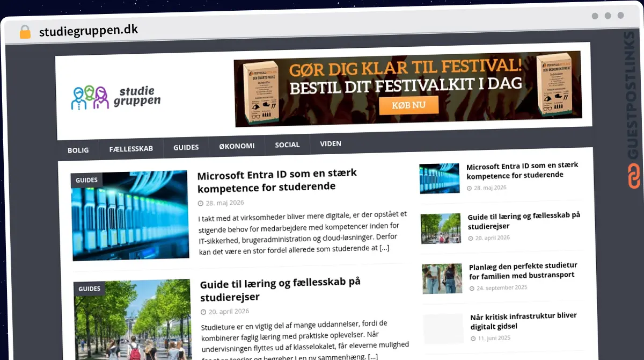Open sidebar link Microsoft Entra ID som en stærk kompetence
The image size is (644, 360).
point(522,170)
